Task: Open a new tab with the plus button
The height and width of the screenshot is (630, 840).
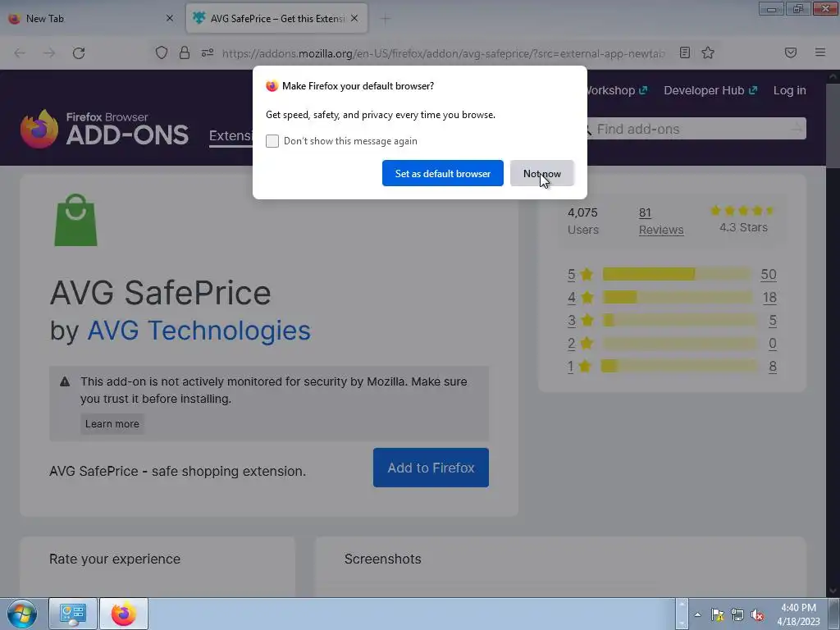Action: click(x=386, y=19)
